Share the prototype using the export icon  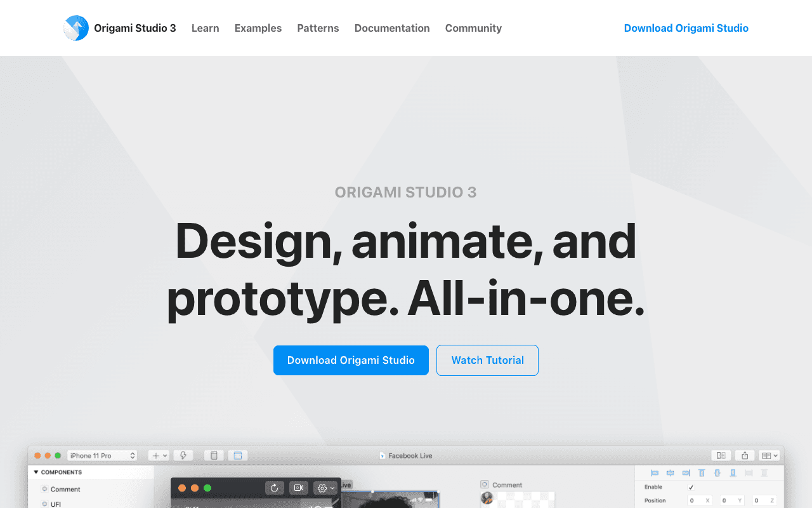(745, 455)
